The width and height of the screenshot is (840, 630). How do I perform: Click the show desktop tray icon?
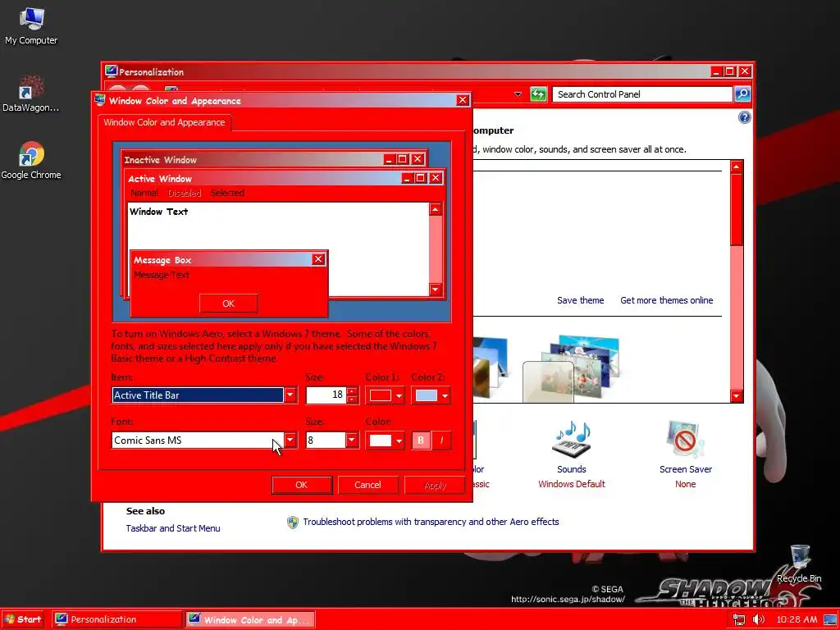[830, 619]
